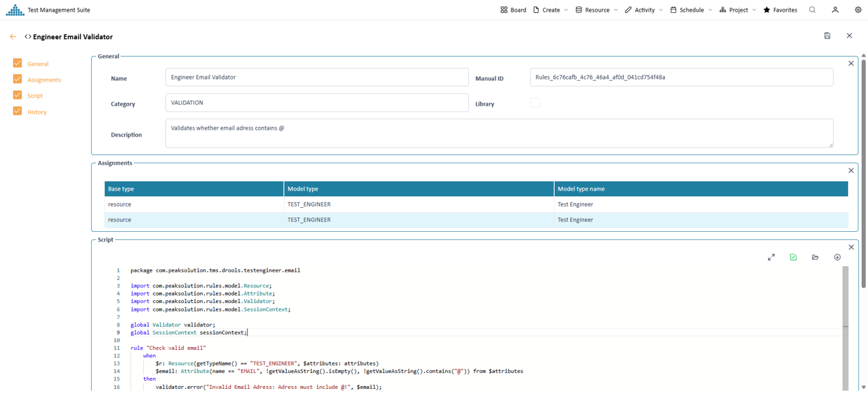This screenshot has width=868, height=393.
Task: Expand the Create dropdown chevron
Action: pos(566,10)
